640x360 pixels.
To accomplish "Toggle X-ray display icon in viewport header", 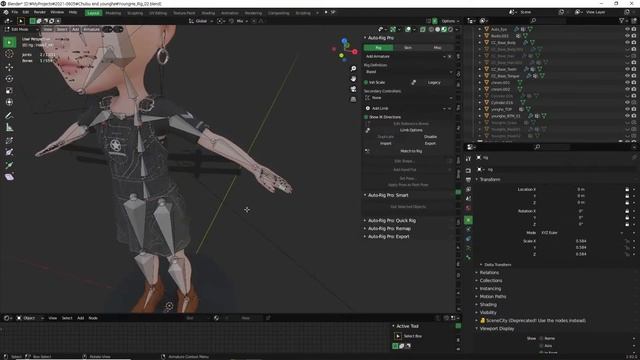I will (422, 29).
